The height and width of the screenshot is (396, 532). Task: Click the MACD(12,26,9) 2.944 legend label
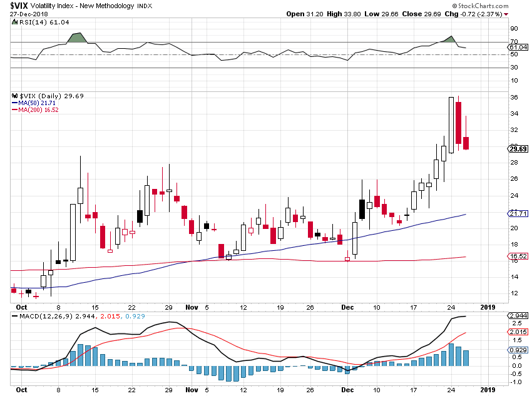coord(58,316)
